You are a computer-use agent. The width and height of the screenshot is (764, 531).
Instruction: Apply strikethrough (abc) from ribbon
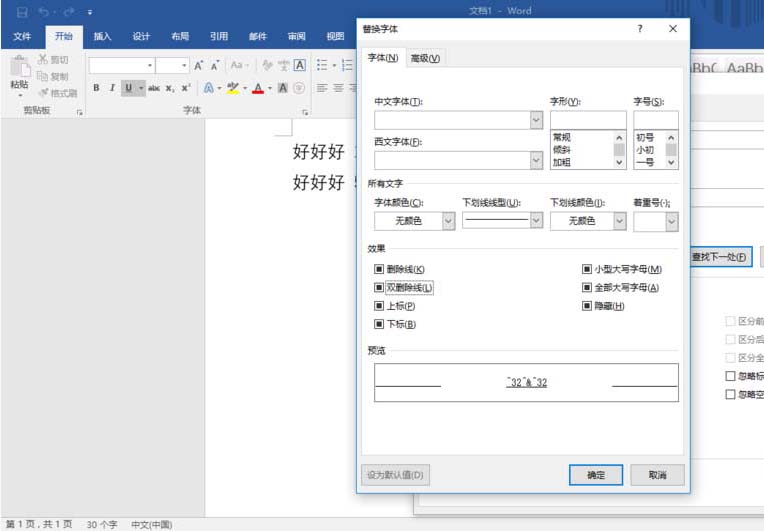click(x=154, y=88)
